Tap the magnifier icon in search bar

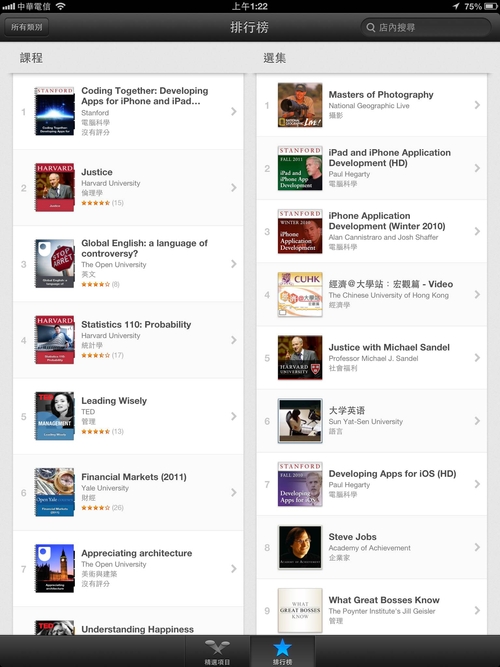[x=371, y=28]
